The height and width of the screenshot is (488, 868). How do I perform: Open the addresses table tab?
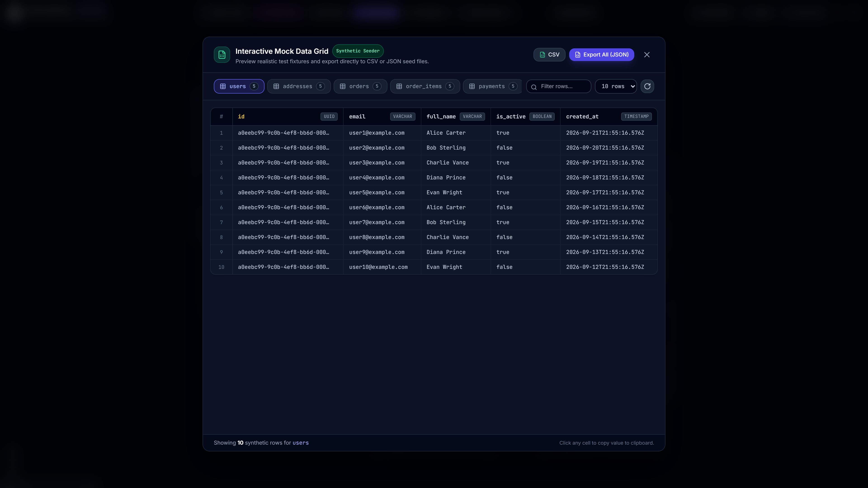click(299, 86)
